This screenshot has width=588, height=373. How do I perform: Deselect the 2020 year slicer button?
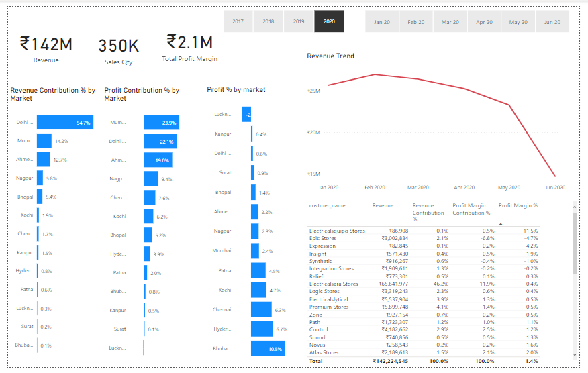tap(329, 21)
